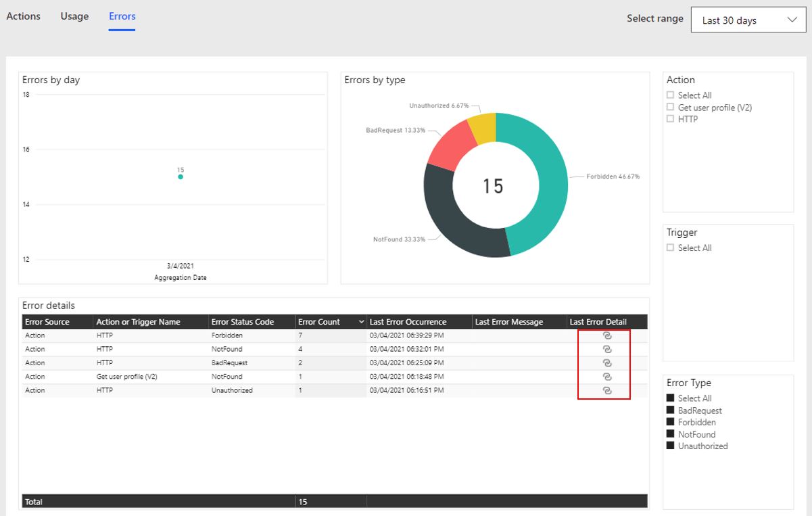Open error detail link for HTTP NotFound row
The image size is (812, 516).
click(606, 349)
